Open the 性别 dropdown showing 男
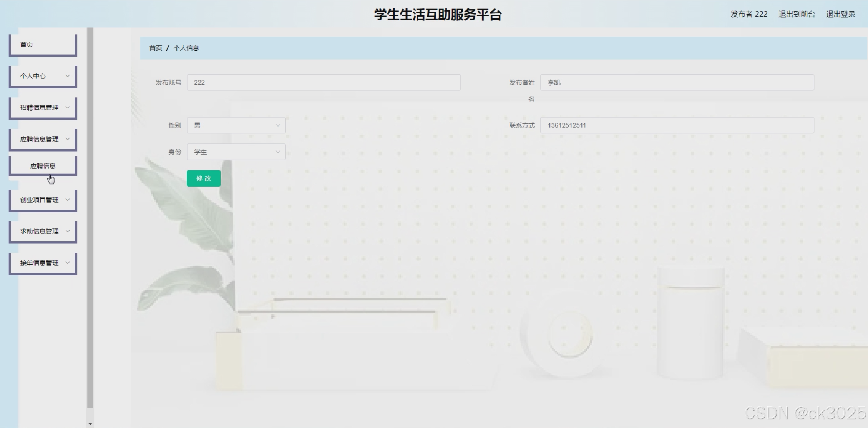868x428 pixels. click(236, 125)
